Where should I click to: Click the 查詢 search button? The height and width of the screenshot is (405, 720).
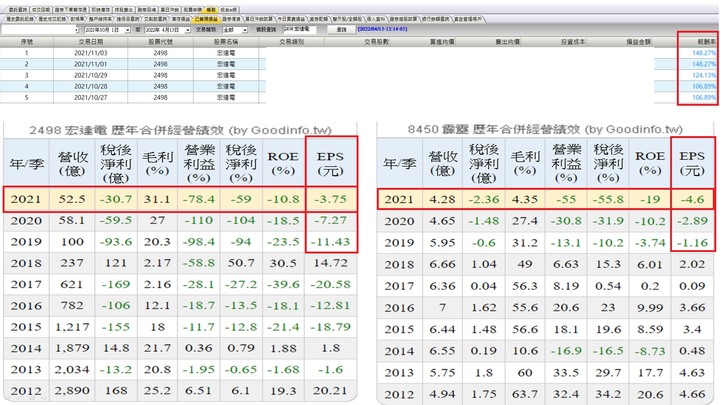tap(342, 29)
